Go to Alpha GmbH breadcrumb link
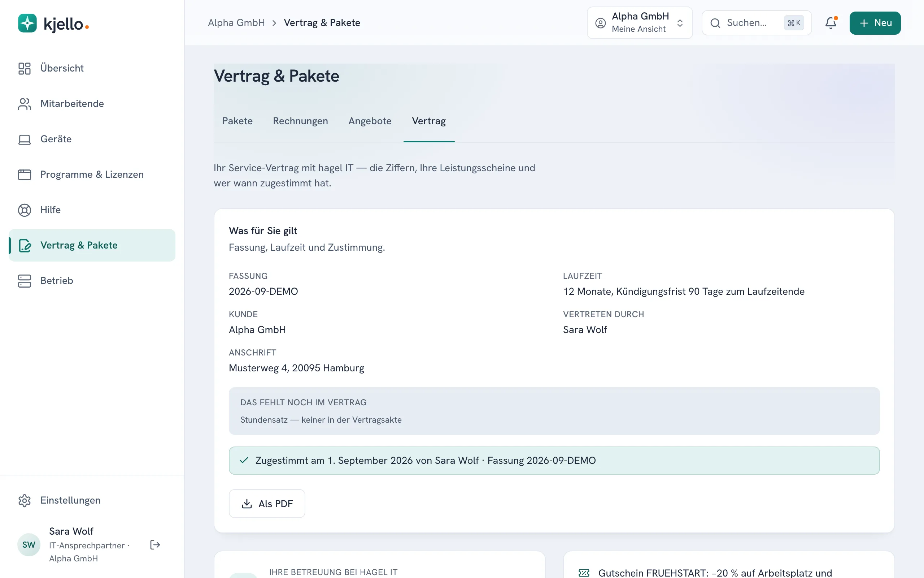This screenshot has width=924, height=578. pos(236,23)
